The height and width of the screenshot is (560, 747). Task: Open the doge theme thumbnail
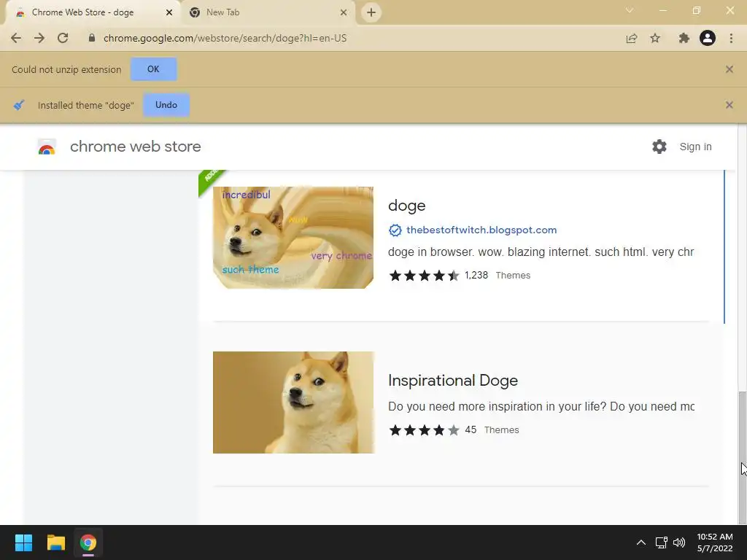[x=293, y=238]
